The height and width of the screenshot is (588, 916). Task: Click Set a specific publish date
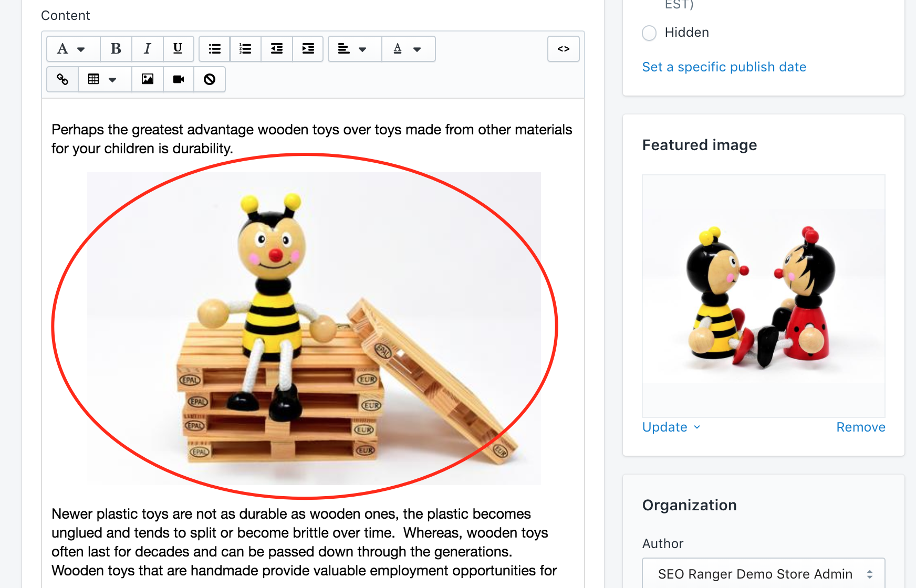coord(724,67)
